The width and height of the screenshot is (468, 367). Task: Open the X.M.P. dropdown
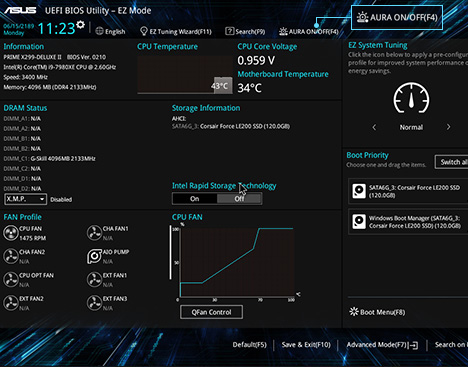25,199
